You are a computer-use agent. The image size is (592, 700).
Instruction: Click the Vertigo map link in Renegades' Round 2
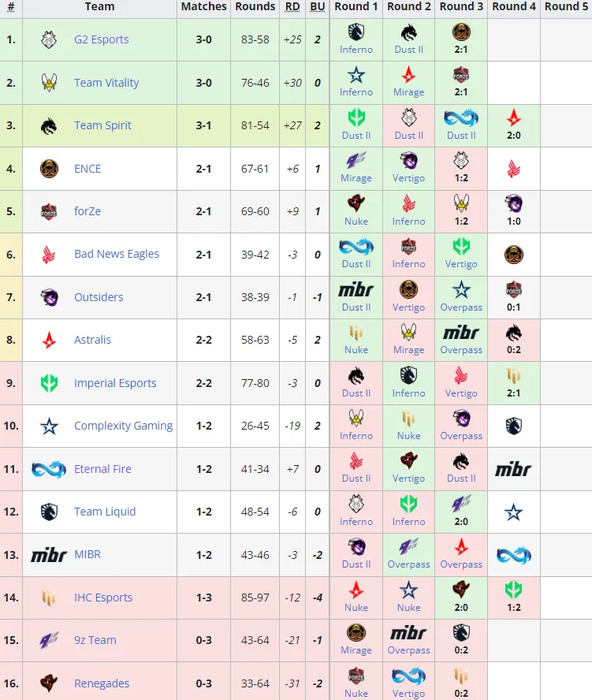tap(408, 694)
